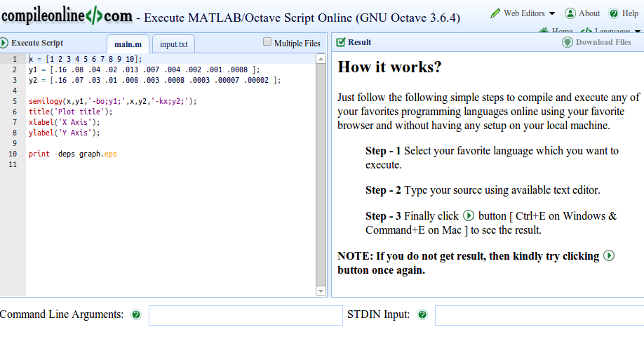Click the Download Files shield icon
This screenshot has width=644, height=339.
point(568,42)
